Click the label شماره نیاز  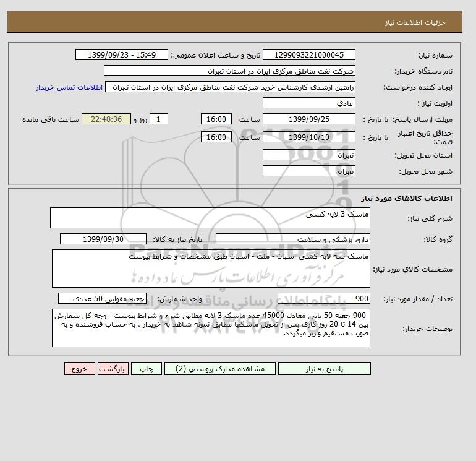point(435,55)
